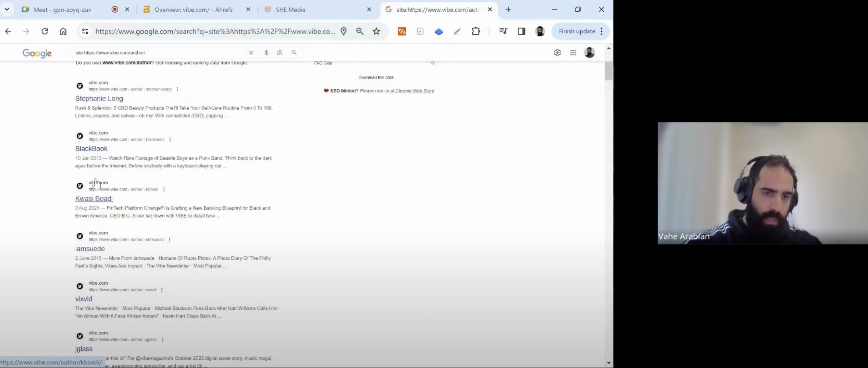Clear the search box with X icon
This screenshot has width=868, height=368.
251,52
